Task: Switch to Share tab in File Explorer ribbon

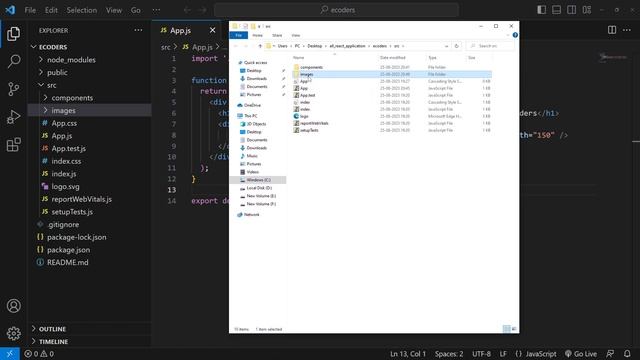Action: click(x=277, y=36)
